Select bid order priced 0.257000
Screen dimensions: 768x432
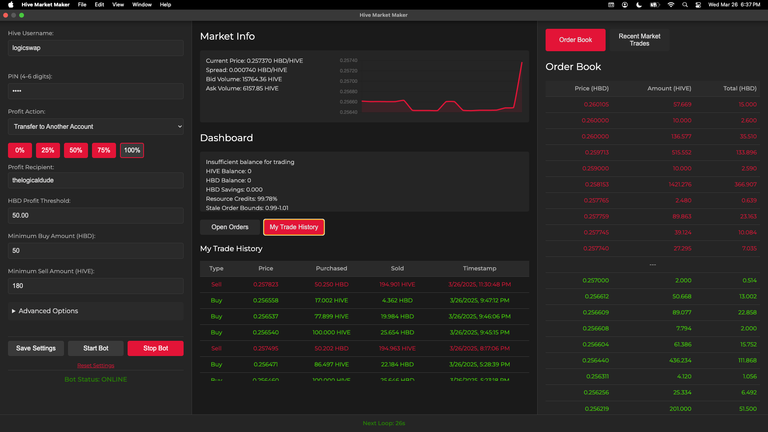pyautogui.click(x=652, y=280)
